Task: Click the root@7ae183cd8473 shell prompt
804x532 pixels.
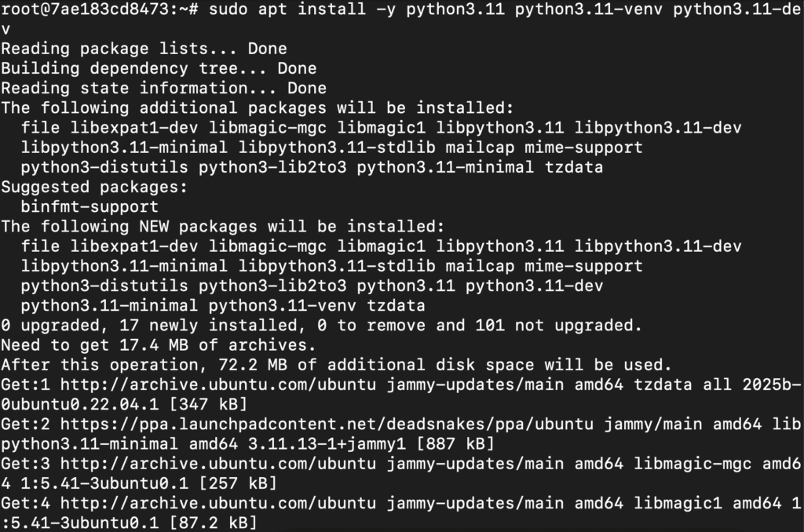Action: click(x=100, y=9)
